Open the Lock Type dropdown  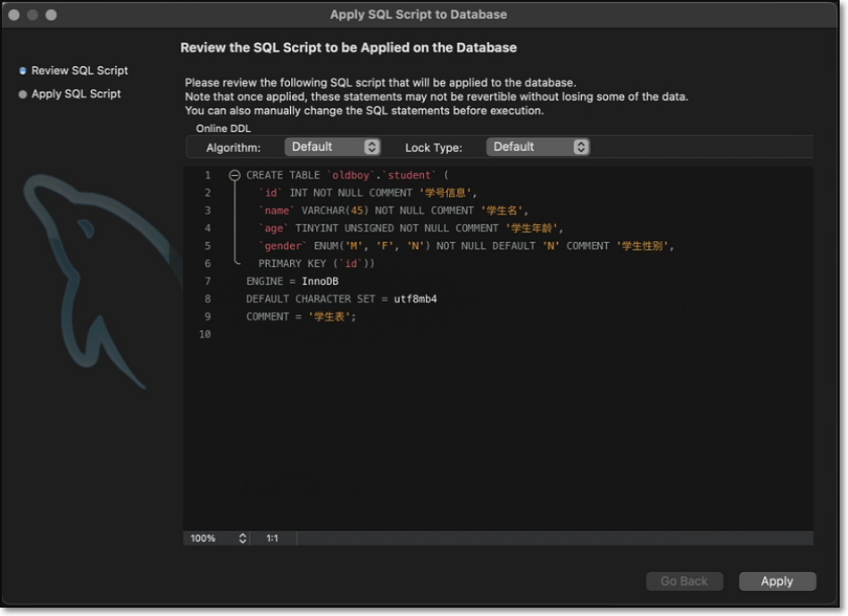537,147
